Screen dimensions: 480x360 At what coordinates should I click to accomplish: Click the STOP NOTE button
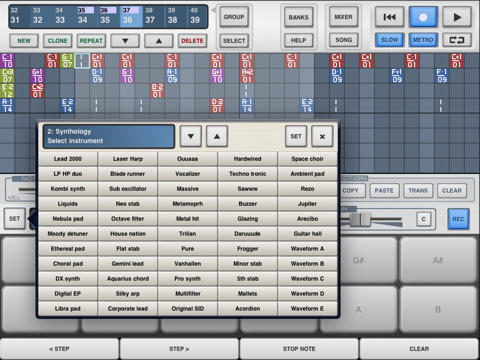coord(299,349)
